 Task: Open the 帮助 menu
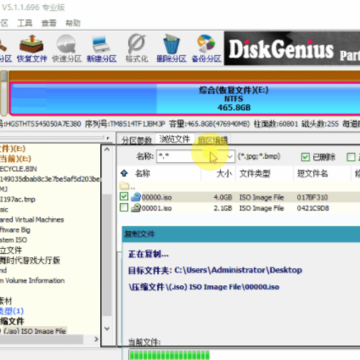73,23
